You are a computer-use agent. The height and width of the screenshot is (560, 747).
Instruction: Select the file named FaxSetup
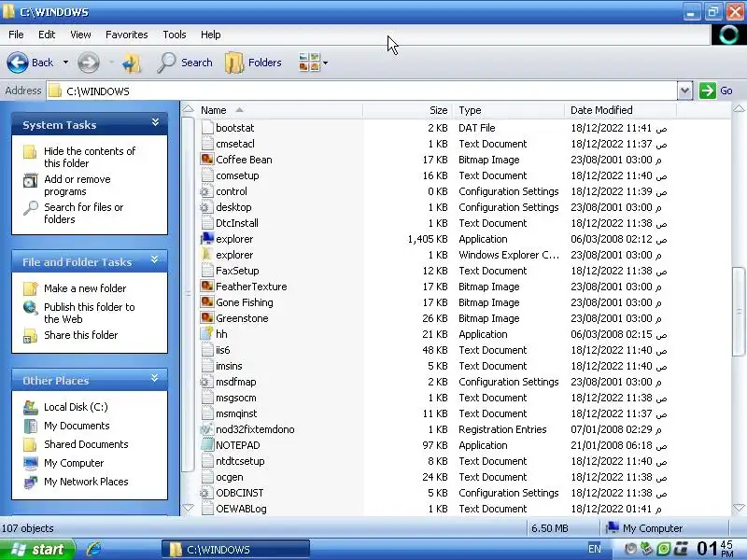pyautogui.click(x=237, y=271)
